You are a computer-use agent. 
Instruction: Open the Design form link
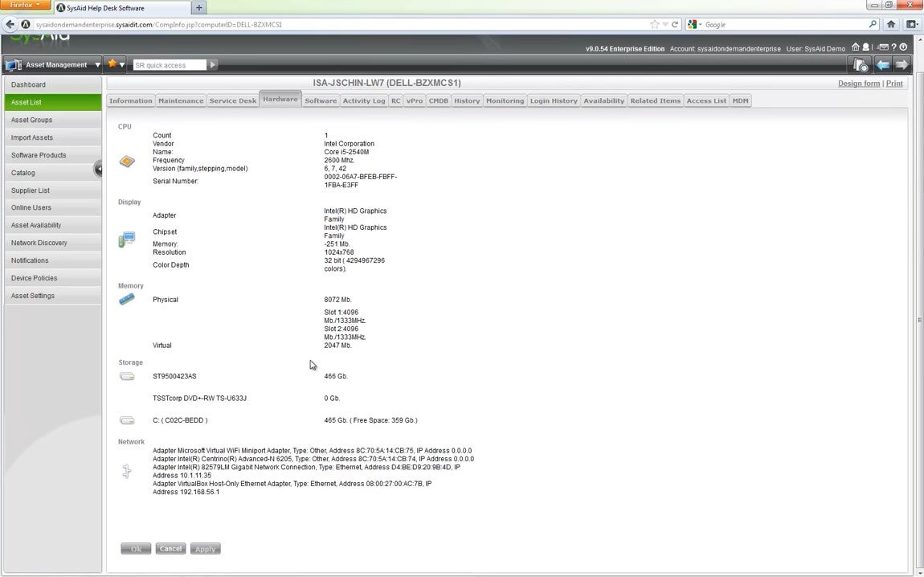click(859, 83)
